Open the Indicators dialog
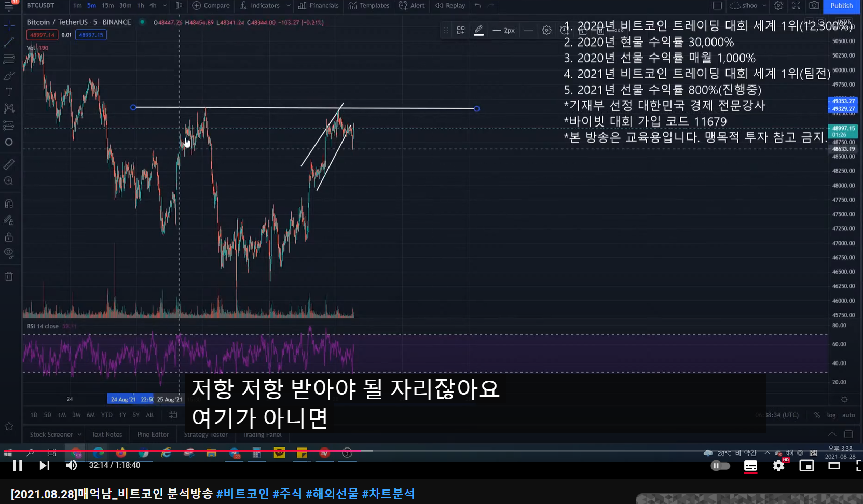The width and height of the screenshot is (863, 504). (260, 5)
